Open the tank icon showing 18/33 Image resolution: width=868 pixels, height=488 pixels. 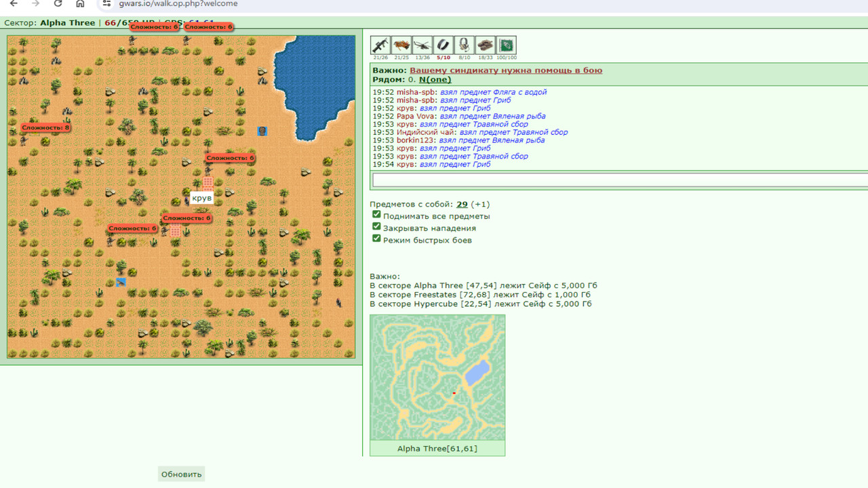tap(486, 45)
